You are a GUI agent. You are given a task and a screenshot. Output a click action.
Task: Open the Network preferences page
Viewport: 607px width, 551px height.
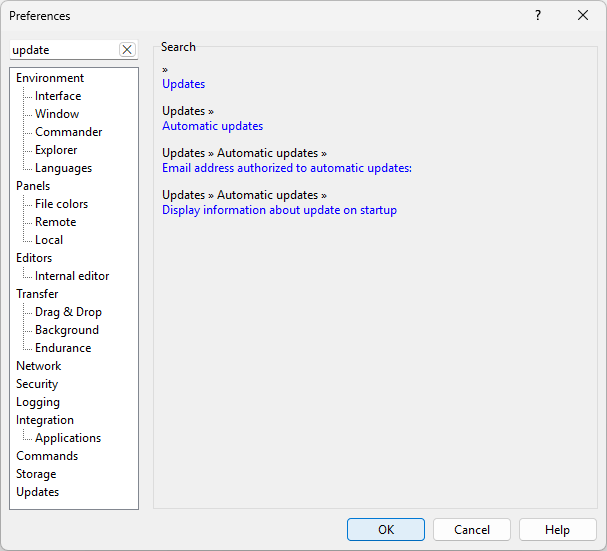point(38,366)
